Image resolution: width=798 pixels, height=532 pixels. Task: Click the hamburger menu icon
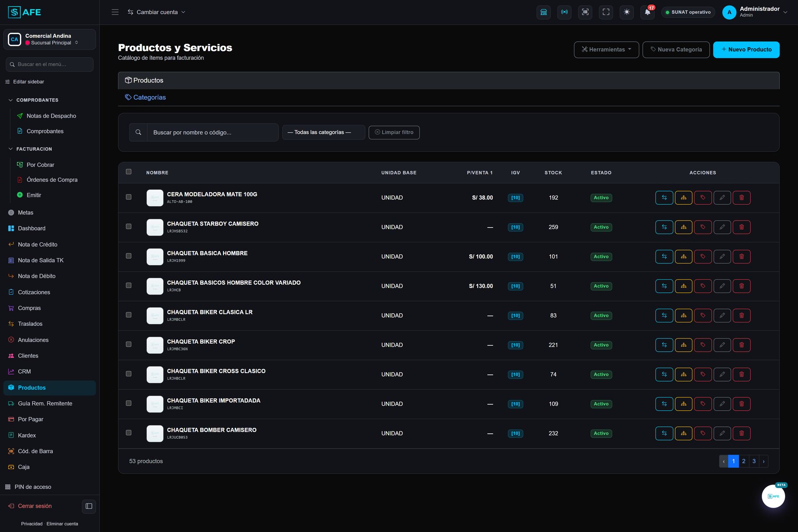click(115, 12)
